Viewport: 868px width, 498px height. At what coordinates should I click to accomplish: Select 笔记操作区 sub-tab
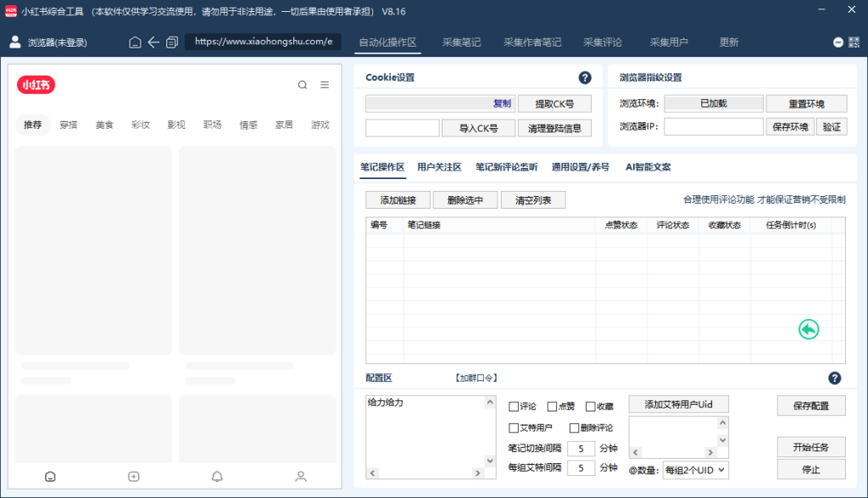382,167
